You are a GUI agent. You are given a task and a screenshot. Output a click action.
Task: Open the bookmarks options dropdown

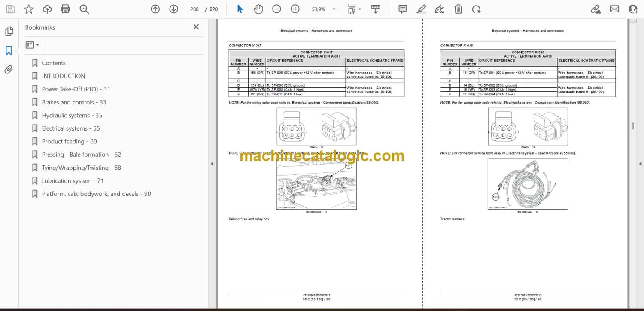point(33,45)
